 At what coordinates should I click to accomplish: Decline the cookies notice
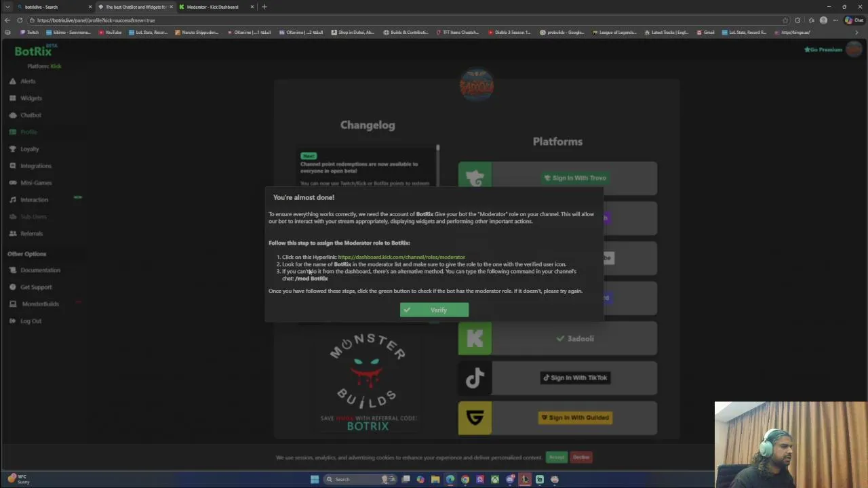(581, 457)
